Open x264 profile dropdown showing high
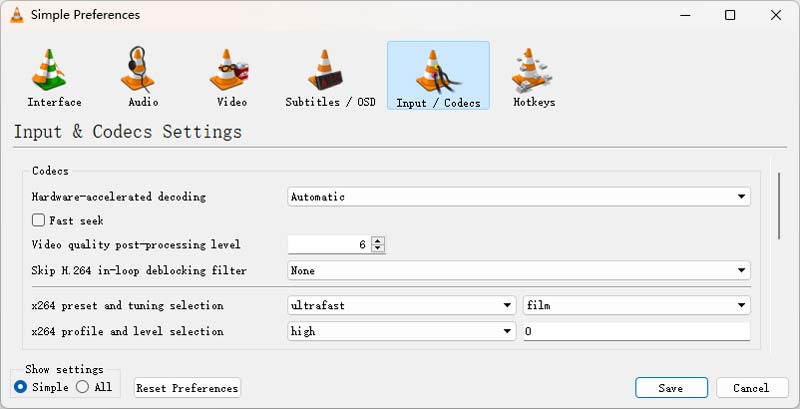 (x=402, y=331)
